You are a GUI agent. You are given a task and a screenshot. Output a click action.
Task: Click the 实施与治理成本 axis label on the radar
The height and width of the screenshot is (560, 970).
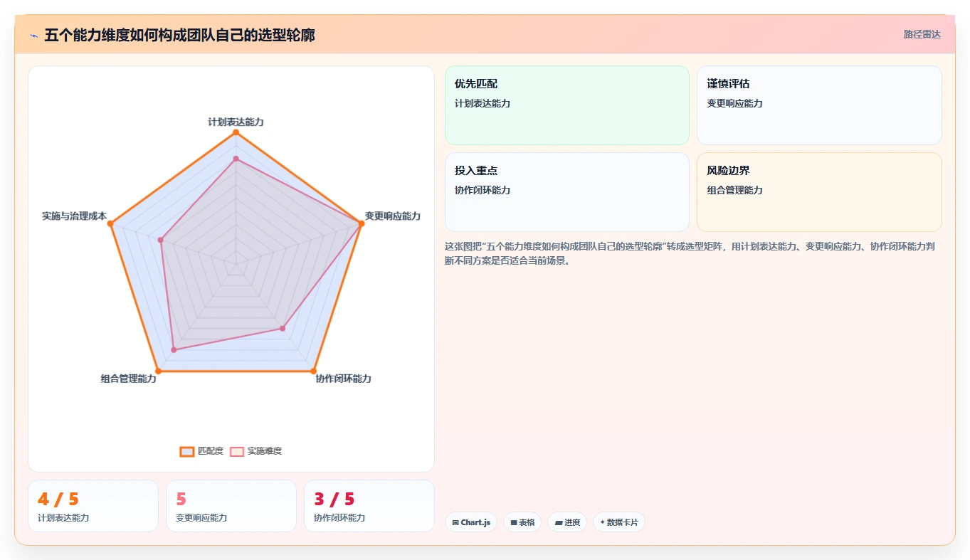74,216
